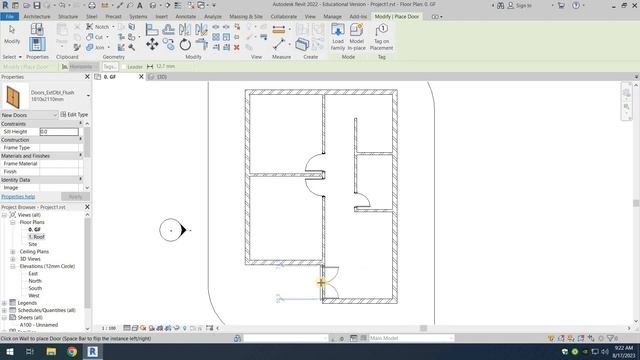Screen dimensions: 640x360
Task: Switch to the Manage ribbon tab
Action: [x=332, y=17]
